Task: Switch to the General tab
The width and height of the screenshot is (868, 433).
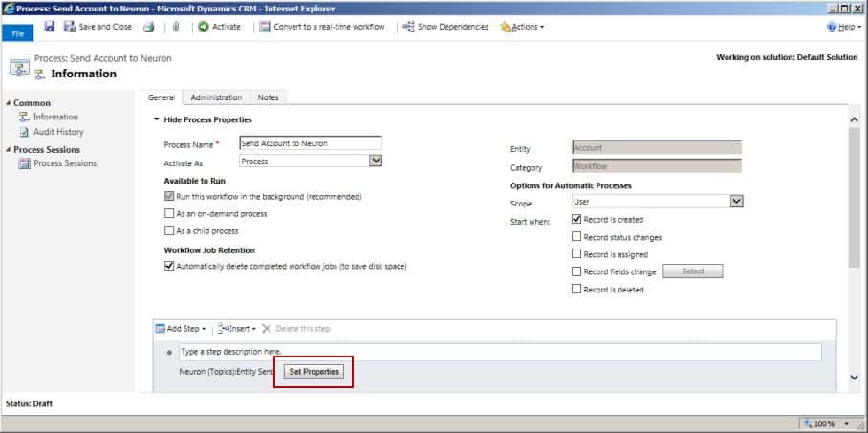Action: (x=162, y=97)
